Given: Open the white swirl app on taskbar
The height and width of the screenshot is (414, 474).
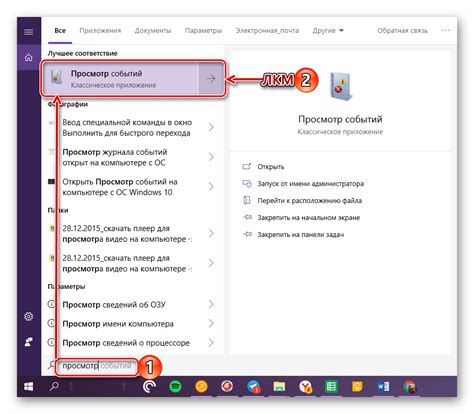Looking at the screenshot, I should pos(149,387).
